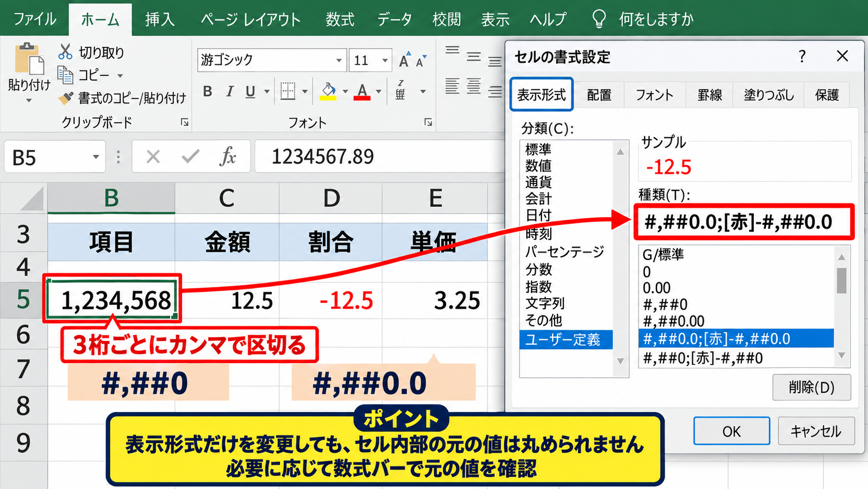Click the lightbulb Tell Me icon

click(599, 19)
